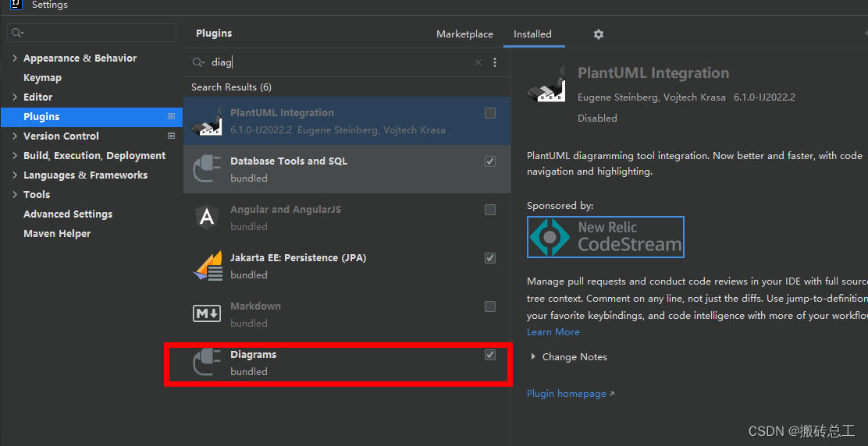Uncheck the Diagrams plugin checkbox
The image size is (868, 446).
(490, 355)
